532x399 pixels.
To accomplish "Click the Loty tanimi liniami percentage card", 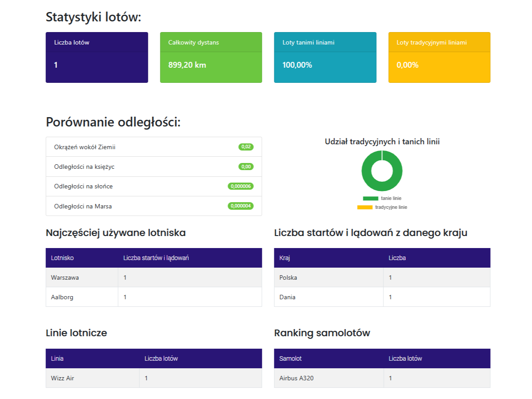I will [x=325, y=57].
